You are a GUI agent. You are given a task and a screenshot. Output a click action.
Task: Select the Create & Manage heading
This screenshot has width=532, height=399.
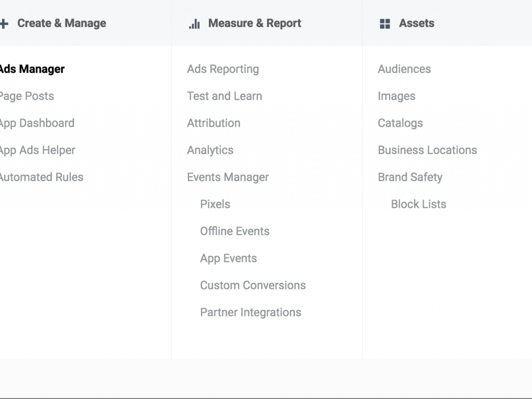tap(62, 23)
